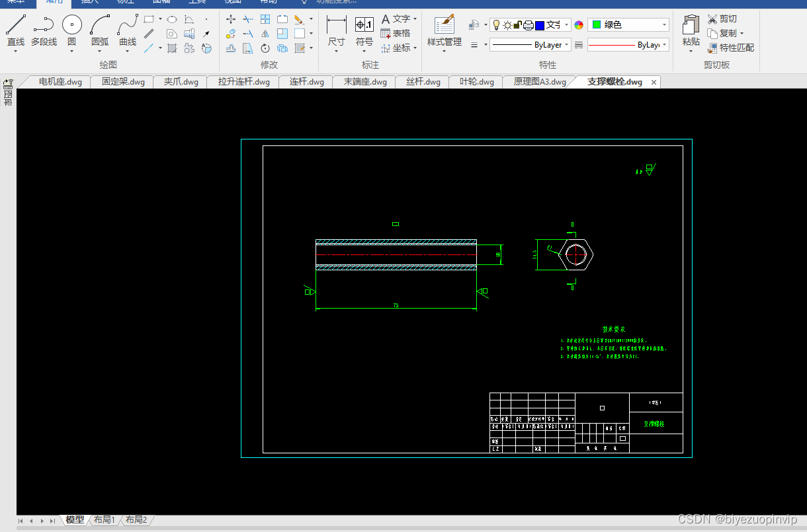This screenshot has height=532, width=807.
Task: Select the arrow drawing tool
Action: coord(206,34)
